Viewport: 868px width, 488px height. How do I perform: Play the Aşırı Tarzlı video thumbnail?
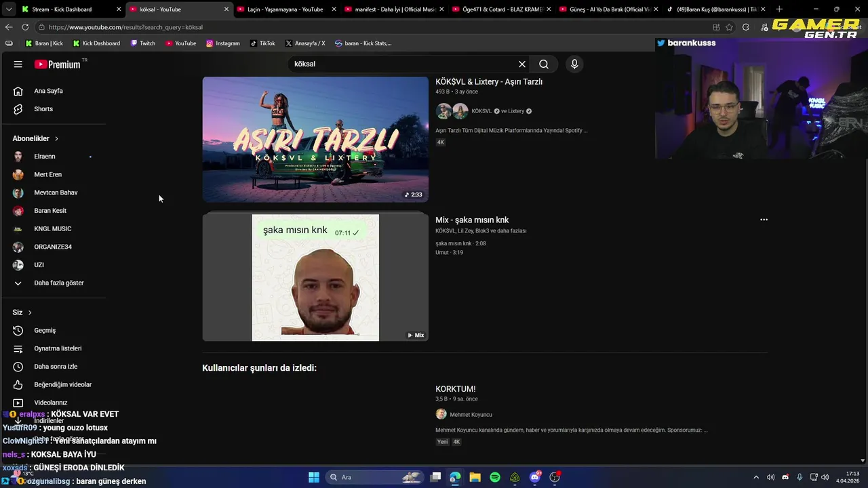pyautogui.click(x=315, y=140)
